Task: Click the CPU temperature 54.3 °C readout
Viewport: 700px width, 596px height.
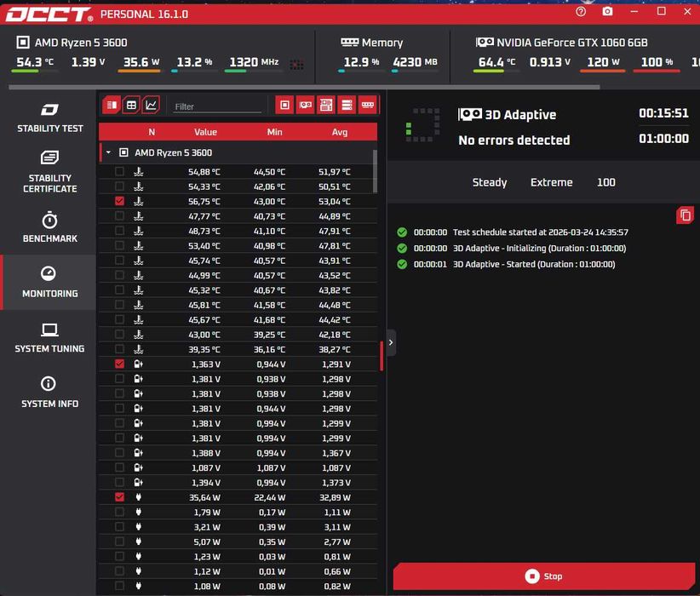Action: pos(35,62)
